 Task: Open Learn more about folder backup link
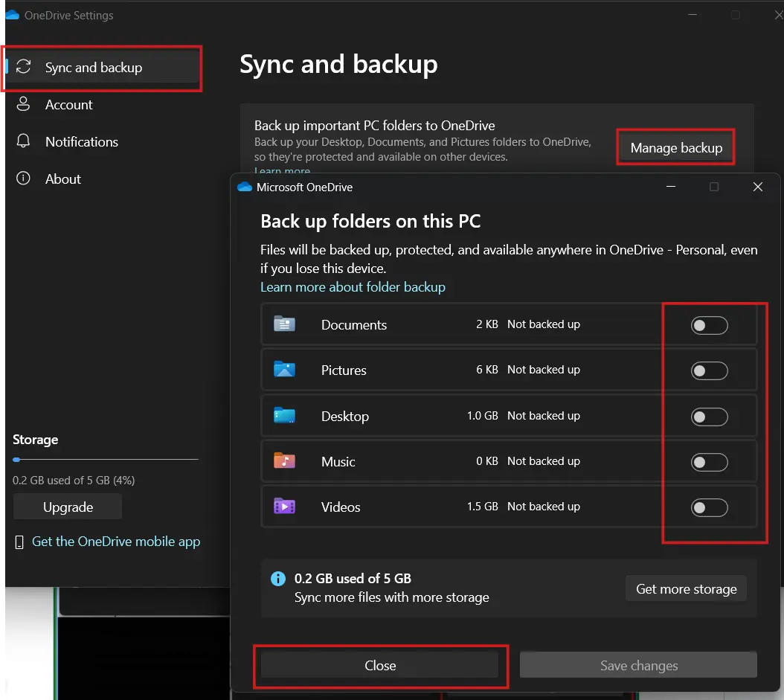pos(353,287)
